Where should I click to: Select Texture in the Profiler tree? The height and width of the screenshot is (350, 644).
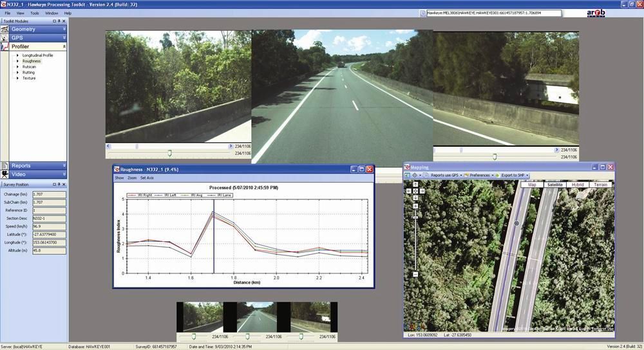pyautogui.click(x=29, y=78)
